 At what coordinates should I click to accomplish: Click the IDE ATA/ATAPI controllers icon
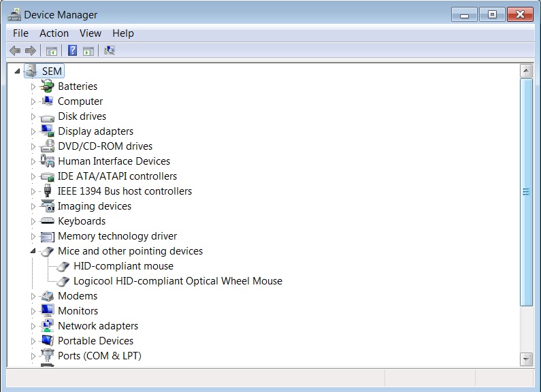pyautogui.click(x=47, y=177)
